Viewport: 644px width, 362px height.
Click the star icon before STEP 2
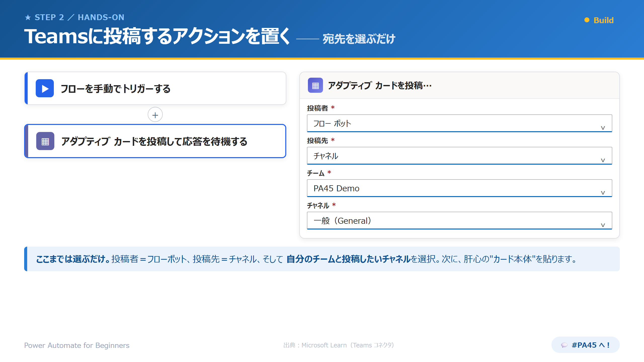point(28,17)
